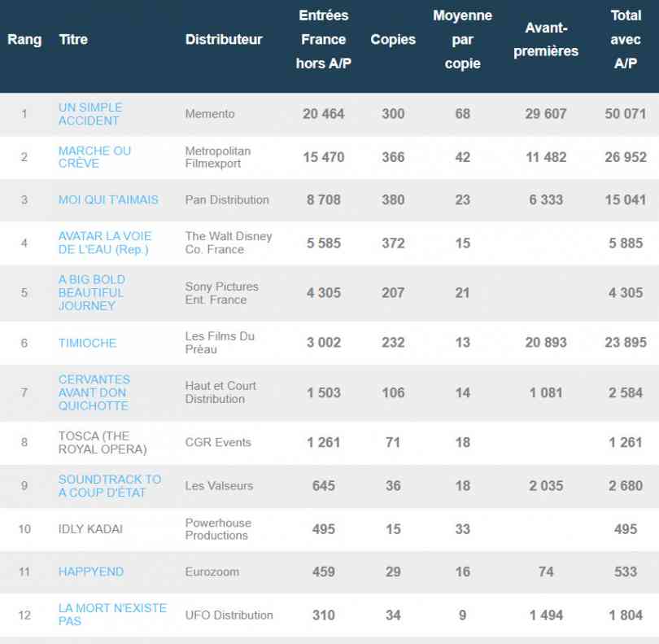Click the Copies column header
The width and height of the screenshot is (659, 644).
point(393,40)
